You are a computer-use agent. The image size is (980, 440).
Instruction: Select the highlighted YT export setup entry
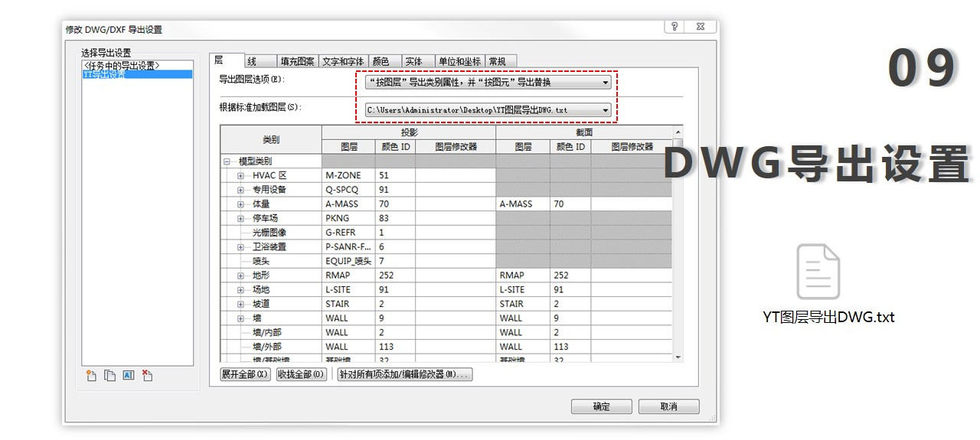click(138, 74)
